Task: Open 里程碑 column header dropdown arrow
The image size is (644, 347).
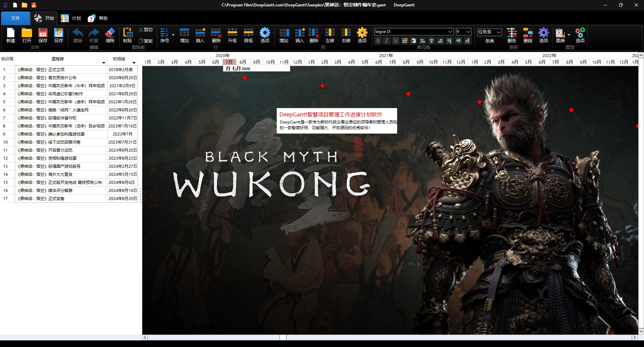Action: tap(104, 63)
